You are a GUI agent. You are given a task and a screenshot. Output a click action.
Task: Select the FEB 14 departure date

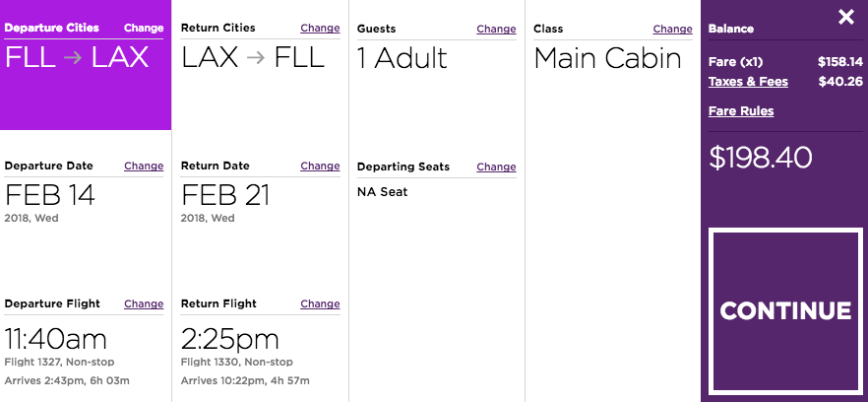point(50,195)
